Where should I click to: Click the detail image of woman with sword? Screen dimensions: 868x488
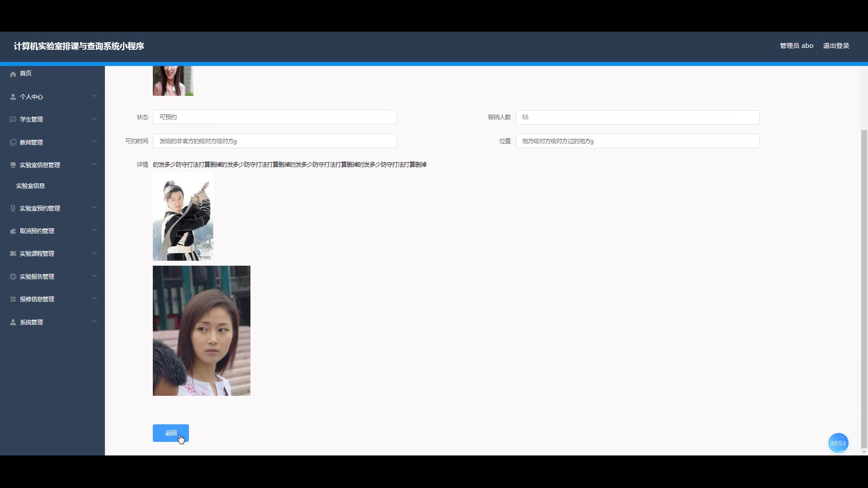click(x=183, y=216)
